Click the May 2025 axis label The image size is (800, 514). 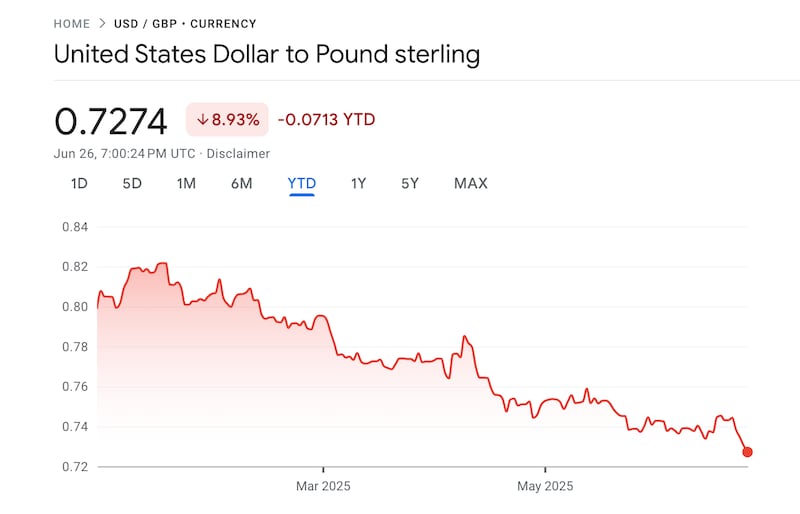[x=545, y=487]
